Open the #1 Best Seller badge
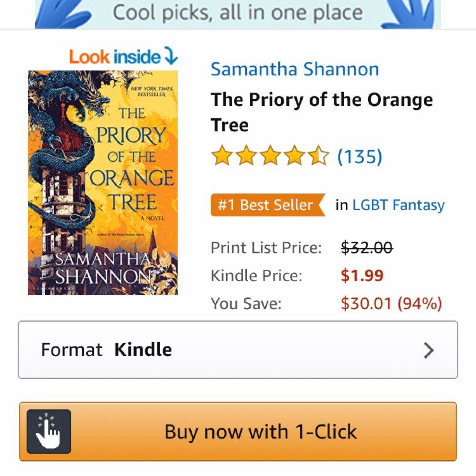This screenshot has height=476, width=476. [x=268, y=205]
